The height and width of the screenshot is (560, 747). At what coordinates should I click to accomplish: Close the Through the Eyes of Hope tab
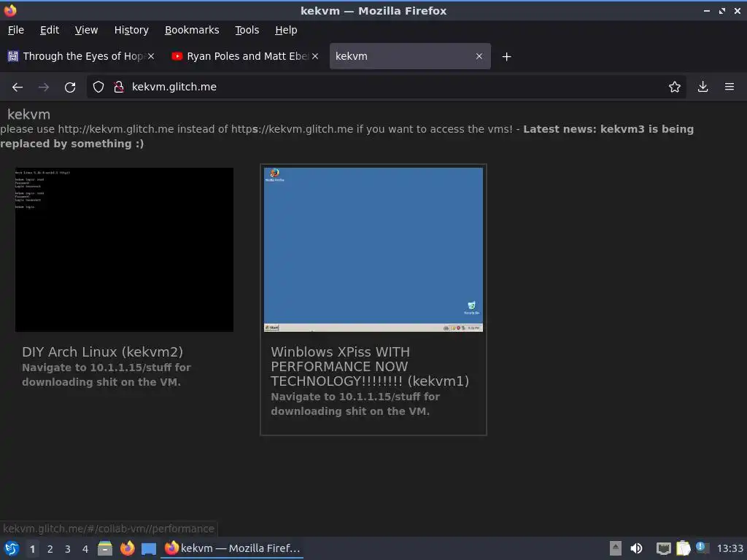pos(150,56)
